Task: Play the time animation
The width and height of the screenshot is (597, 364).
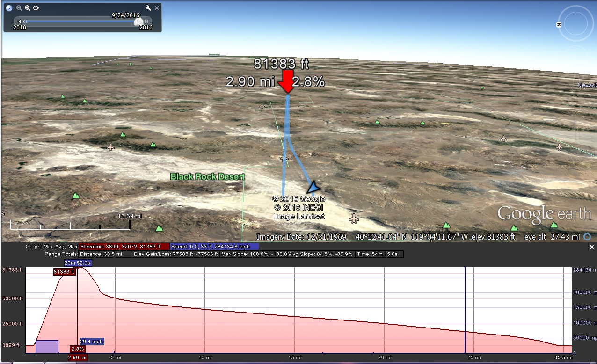Action: coord(36,8)
